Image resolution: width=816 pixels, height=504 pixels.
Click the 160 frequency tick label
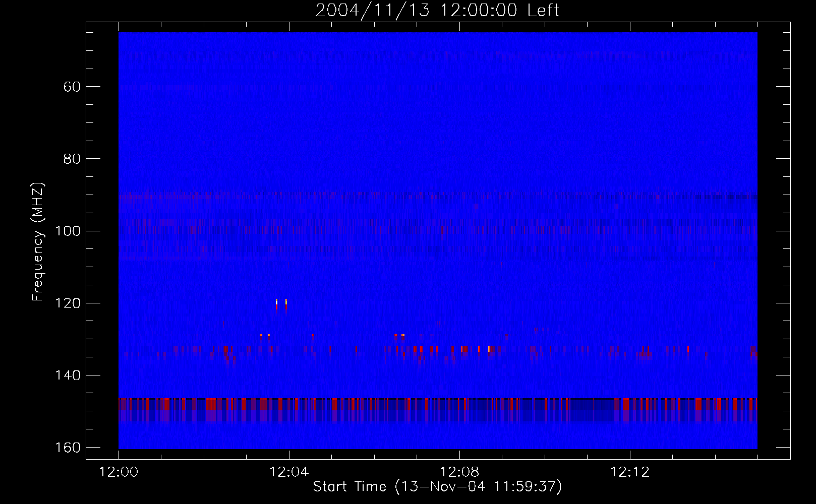click(x=68, y=448)
